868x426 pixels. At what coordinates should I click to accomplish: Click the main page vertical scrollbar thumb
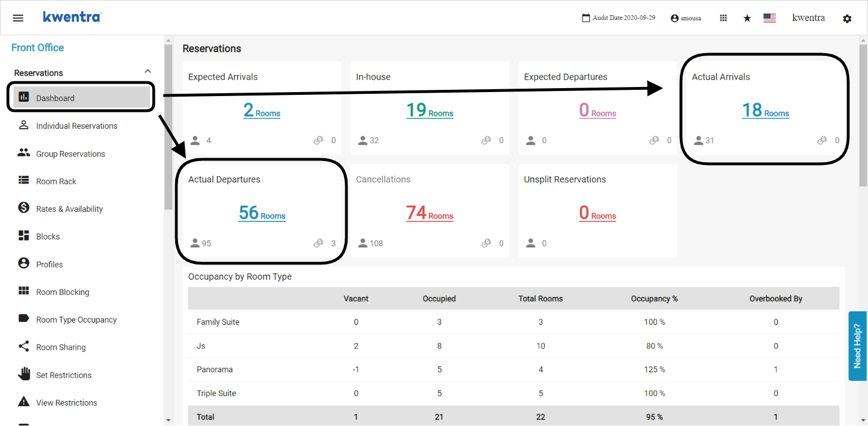863,115
